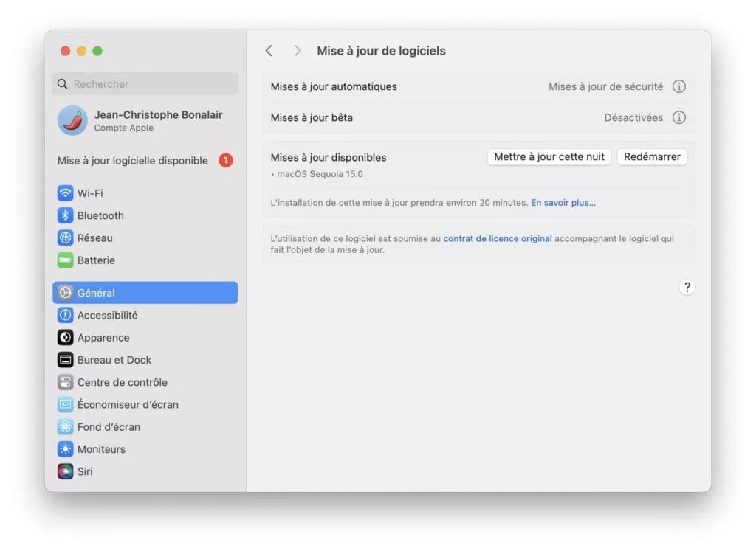Click Mises à jour automatiques label

click(x=334, y=87)
